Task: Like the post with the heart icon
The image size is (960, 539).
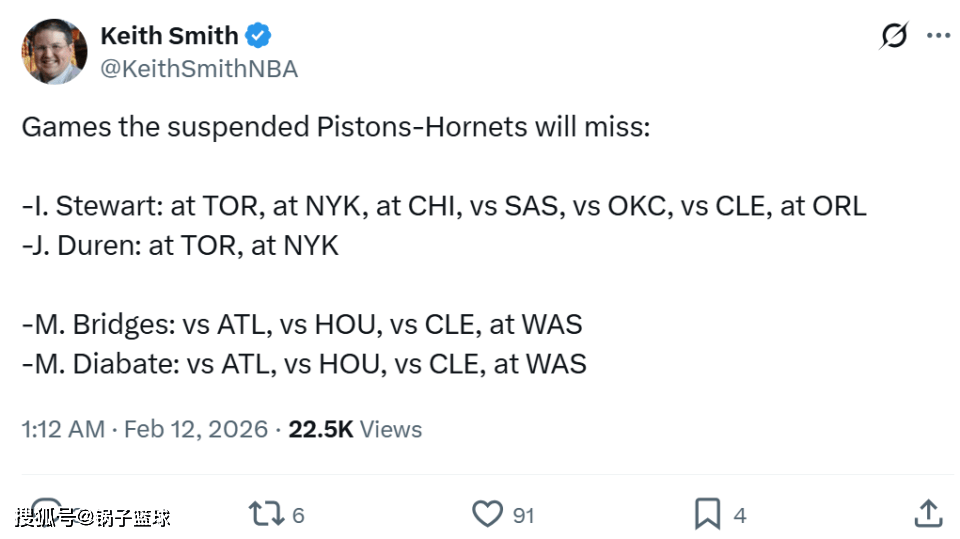Action: pyautogui.click(x=487, y=514)
